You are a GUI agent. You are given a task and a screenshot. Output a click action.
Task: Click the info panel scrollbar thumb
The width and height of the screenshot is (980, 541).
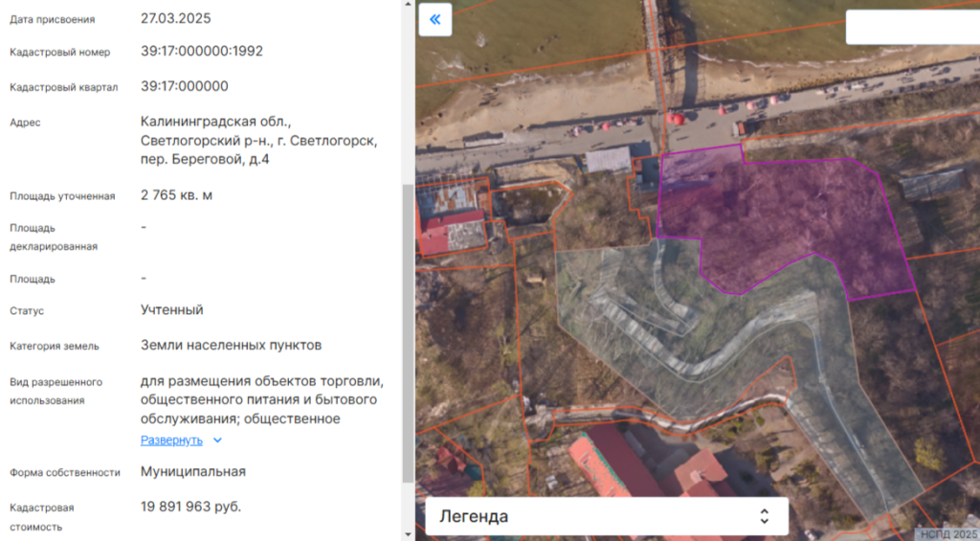click(x=408, y=333)
